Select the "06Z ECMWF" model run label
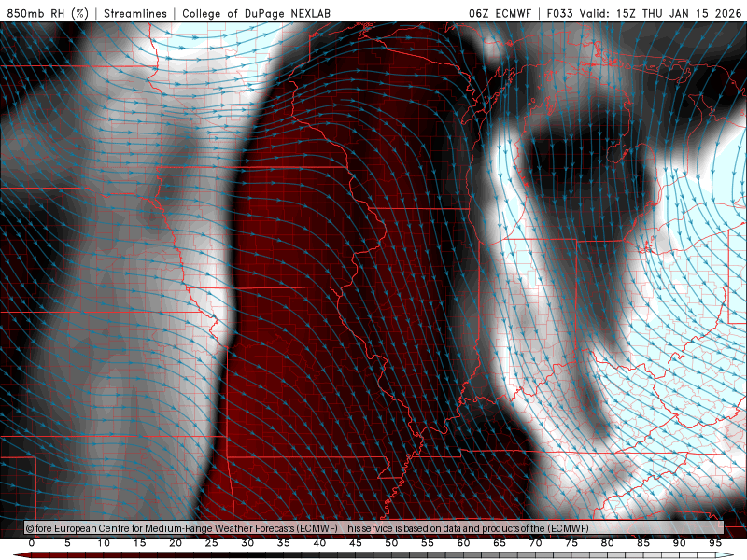This screenshot has width=747, height=560. (x=500, y=13)
